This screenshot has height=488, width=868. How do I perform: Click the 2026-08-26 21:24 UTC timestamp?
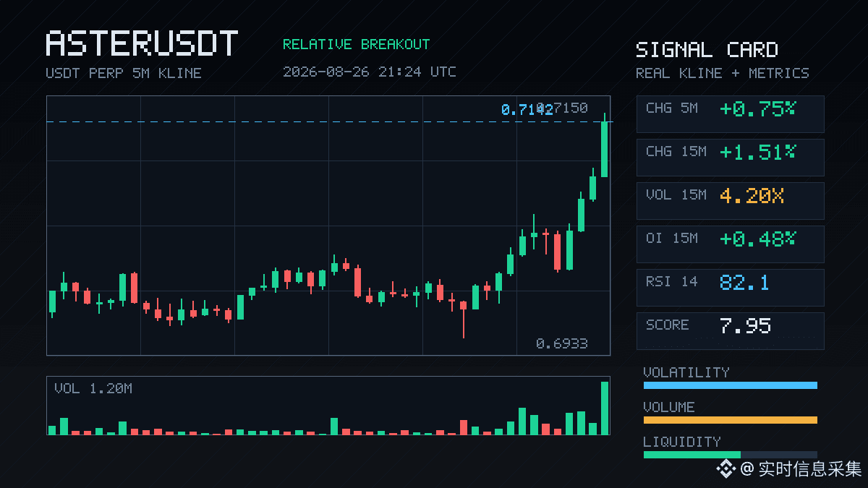click(369, 72)
